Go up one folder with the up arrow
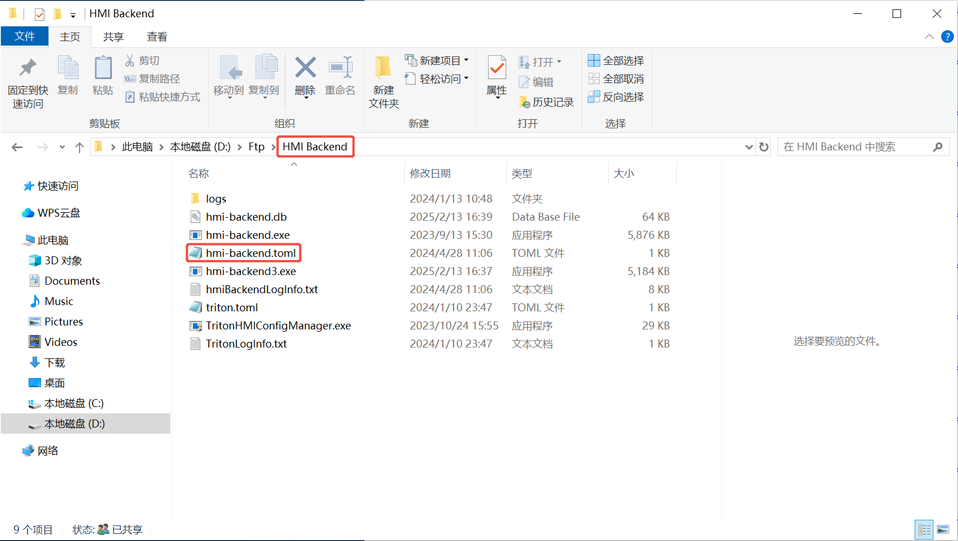 click(79, 147)
